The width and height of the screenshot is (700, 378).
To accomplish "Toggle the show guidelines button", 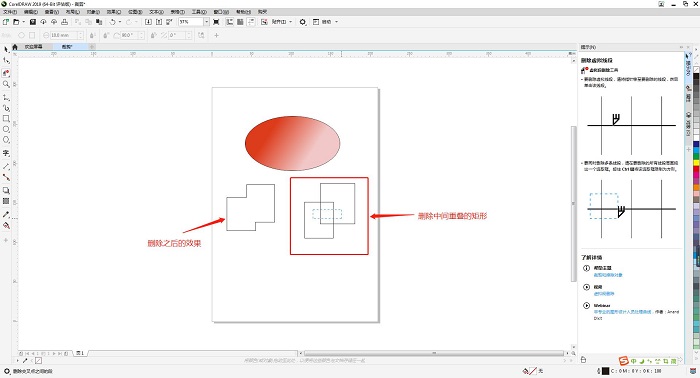I will (251, 22).
